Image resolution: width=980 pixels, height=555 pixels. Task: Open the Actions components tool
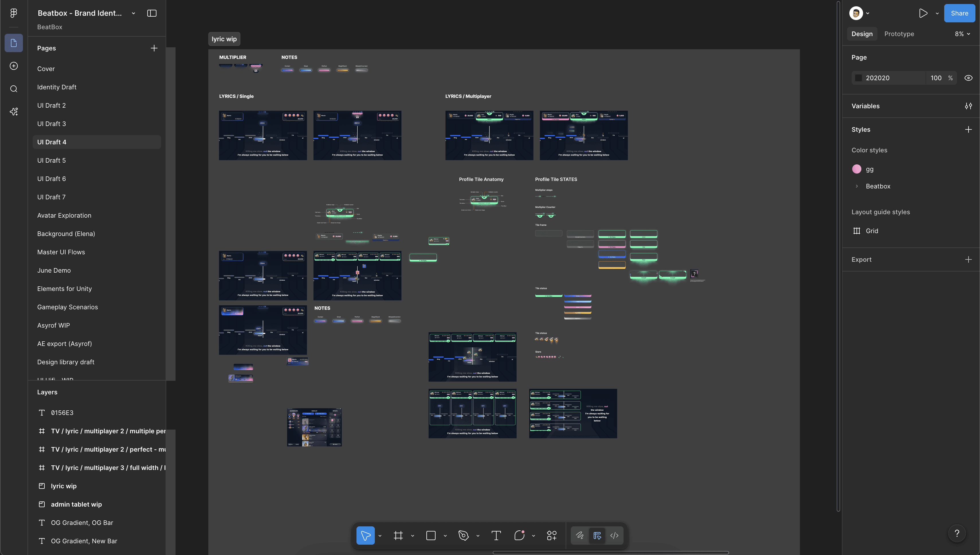(x=552, y=536)
